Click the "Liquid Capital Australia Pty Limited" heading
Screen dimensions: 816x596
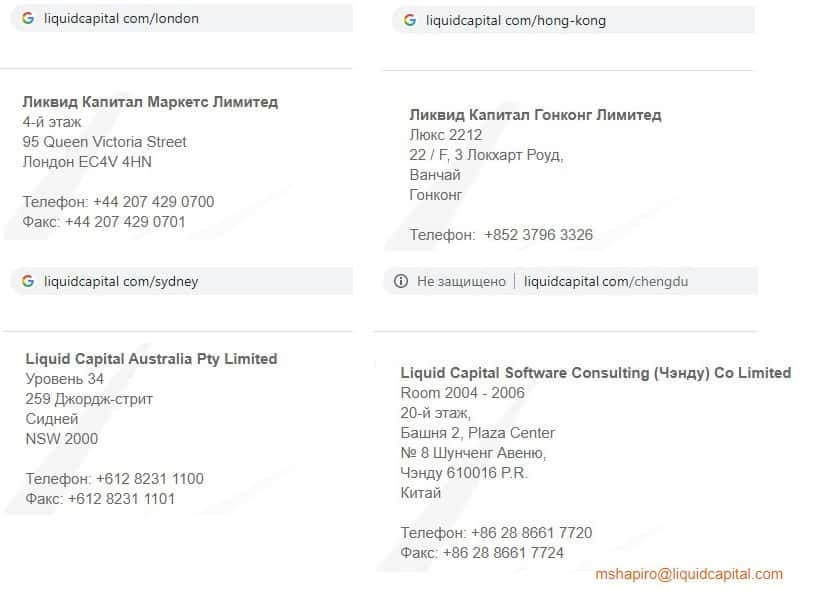coord(151,359)
